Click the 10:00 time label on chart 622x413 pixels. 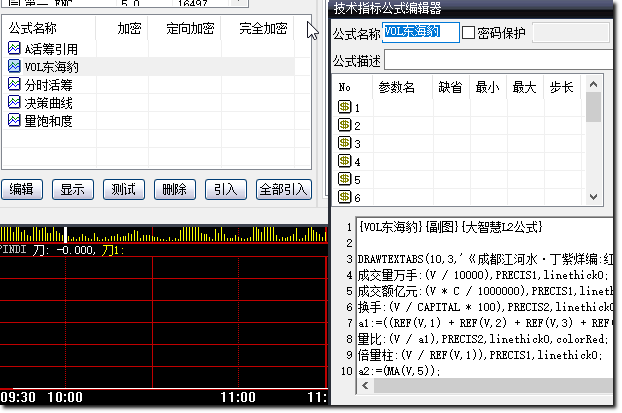(x=65, y=397)
